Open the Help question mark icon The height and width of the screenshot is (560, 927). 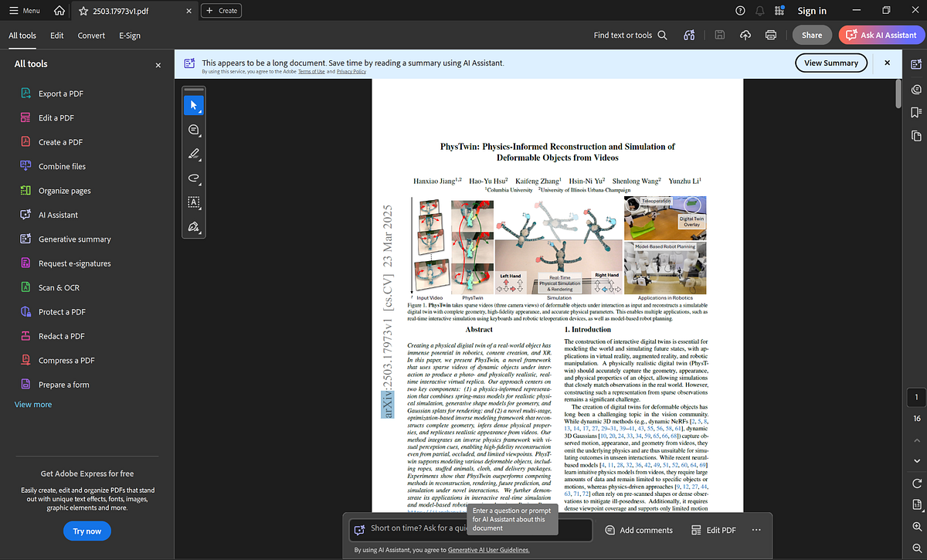(x=740, y=11)
